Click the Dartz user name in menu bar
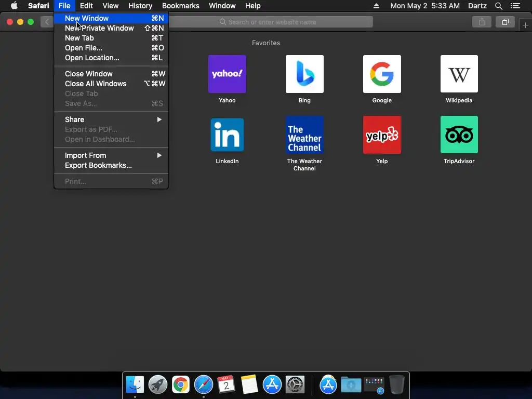This screenshot has height=399, width=532. pos(477,6)
